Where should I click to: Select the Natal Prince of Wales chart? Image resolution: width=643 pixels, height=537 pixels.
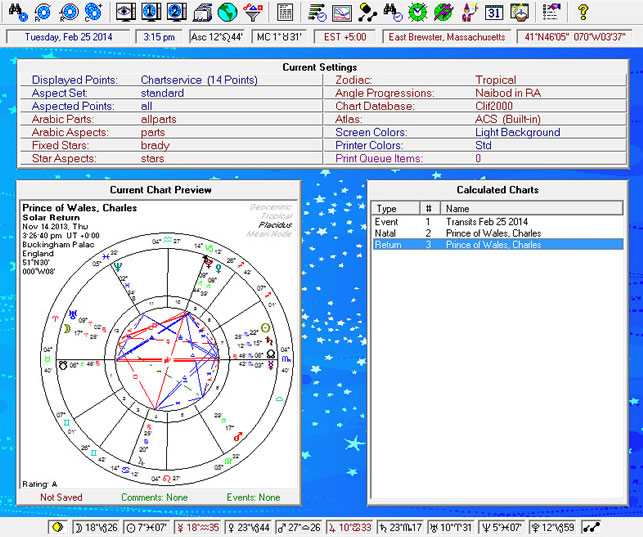[x=493, y=233]
